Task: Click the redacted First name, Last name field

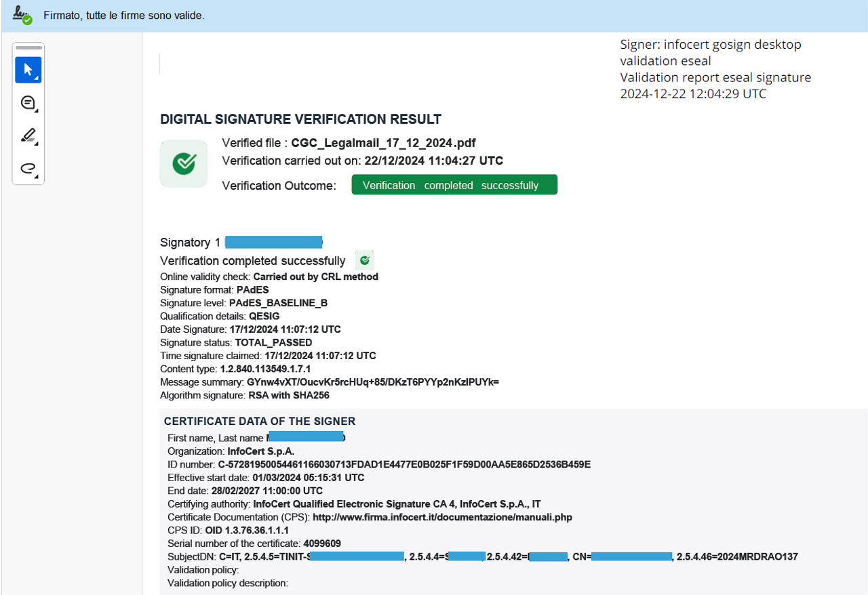Action: click(x=307, y=438)
